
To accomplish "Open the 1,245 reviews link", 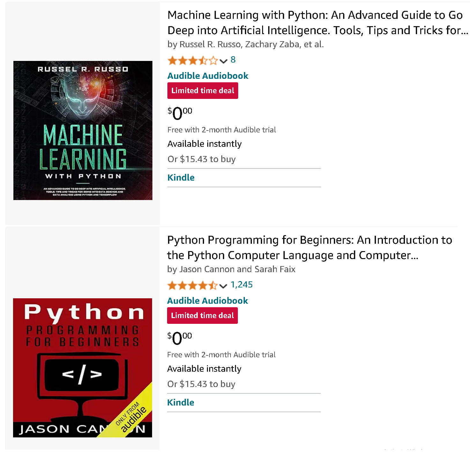I will [242, 285].
